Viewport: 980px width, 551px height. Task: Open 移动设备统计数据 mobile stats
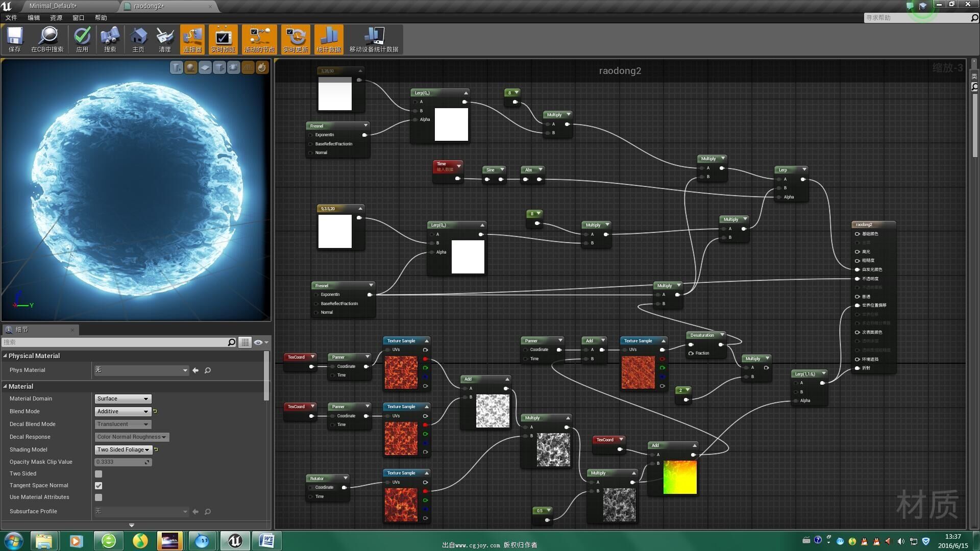tap(374, 39)
